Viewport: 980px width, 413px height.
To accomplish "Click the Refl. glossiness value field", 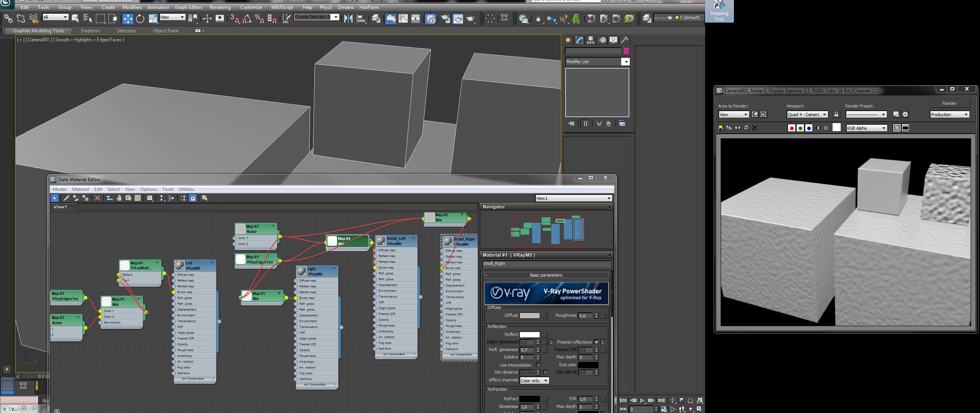I will (x=527, y=350).
